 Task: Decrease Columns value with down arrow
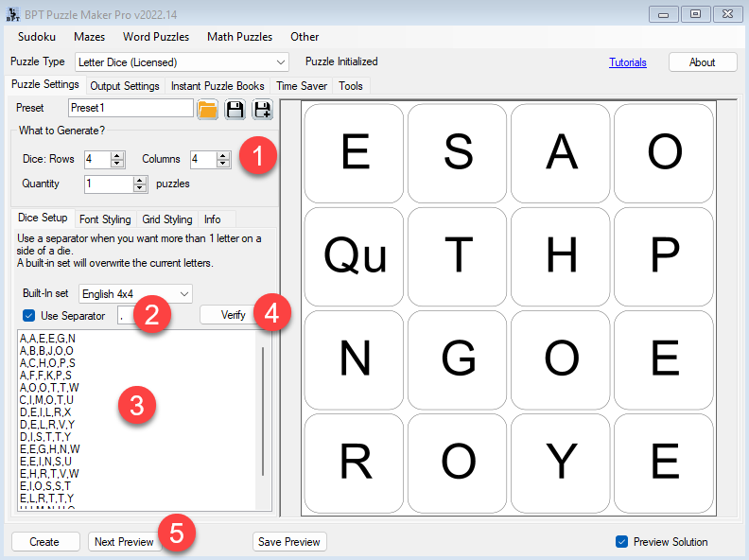[x=223, y=164]
